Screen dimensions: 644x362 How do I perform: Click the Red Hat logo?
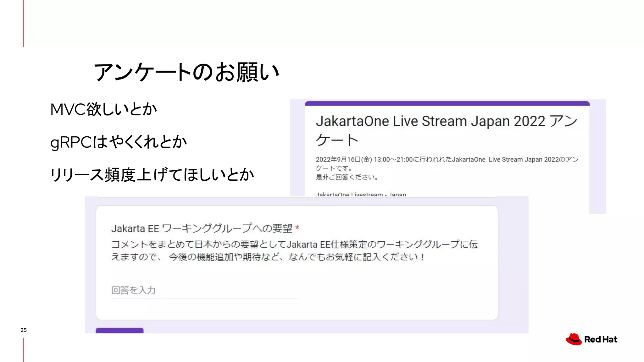(x=591, y=339)
